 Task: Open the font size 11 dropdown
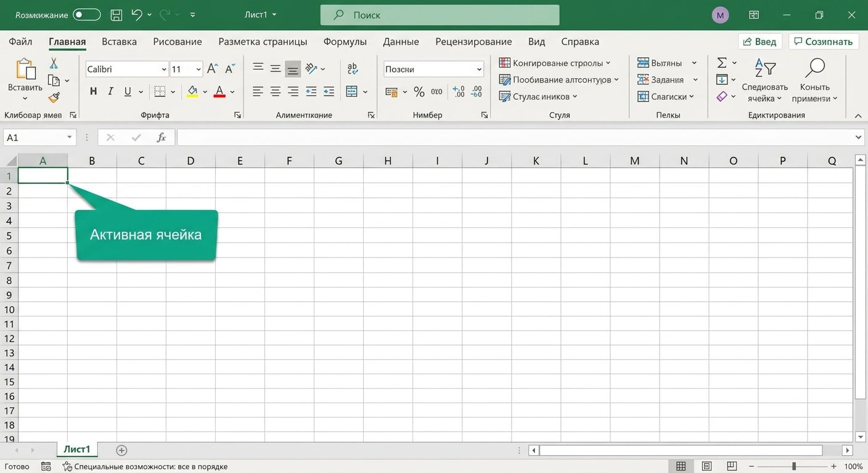pyautogui.click(x=199, y=70)
